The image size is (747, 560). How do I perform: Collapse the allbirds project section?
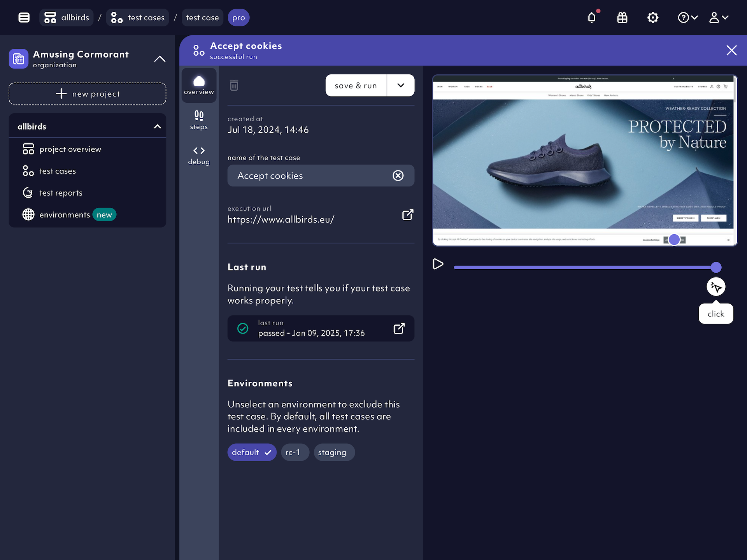158,126
